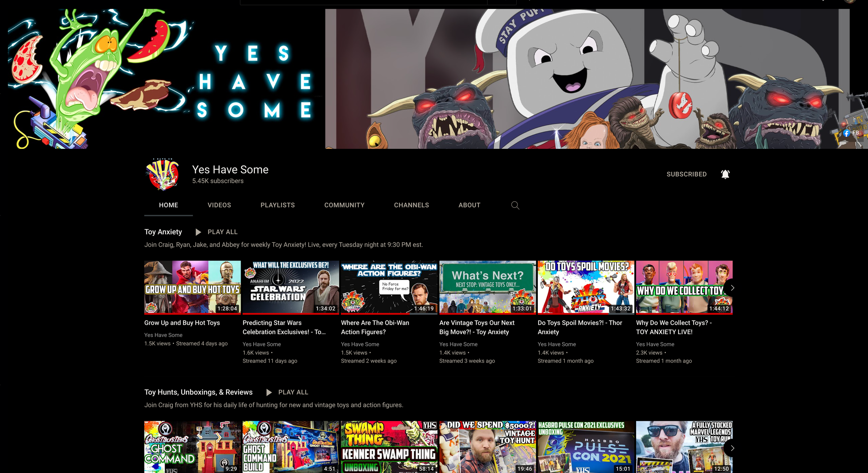The height and width of the screenshot is (473, 868).
Task: Click the Yes Have Some channel name heading
Action: pyautogui.click(x=230, y=170)
